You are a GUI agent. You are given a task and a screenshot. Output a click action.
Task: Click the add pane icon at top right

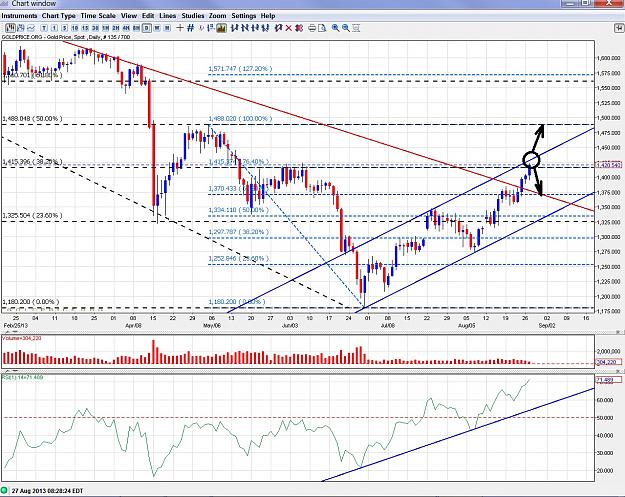[x=619, y=28]
